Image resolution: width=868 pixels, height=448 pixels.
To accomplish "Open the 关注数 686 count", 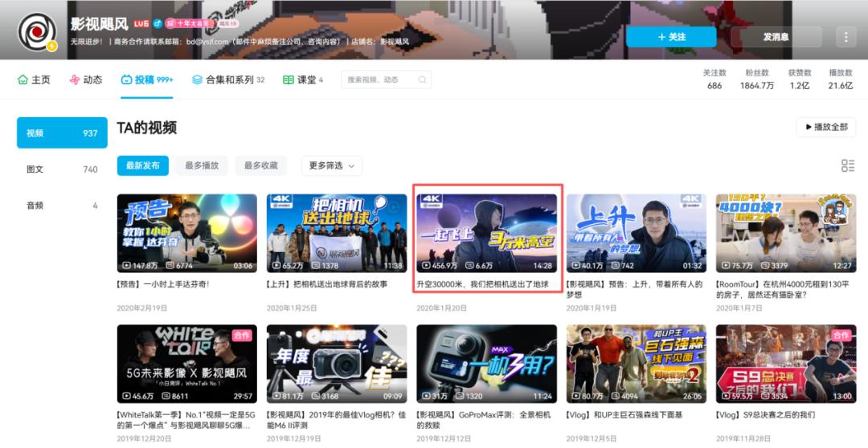I will click(x=714, y=79).
